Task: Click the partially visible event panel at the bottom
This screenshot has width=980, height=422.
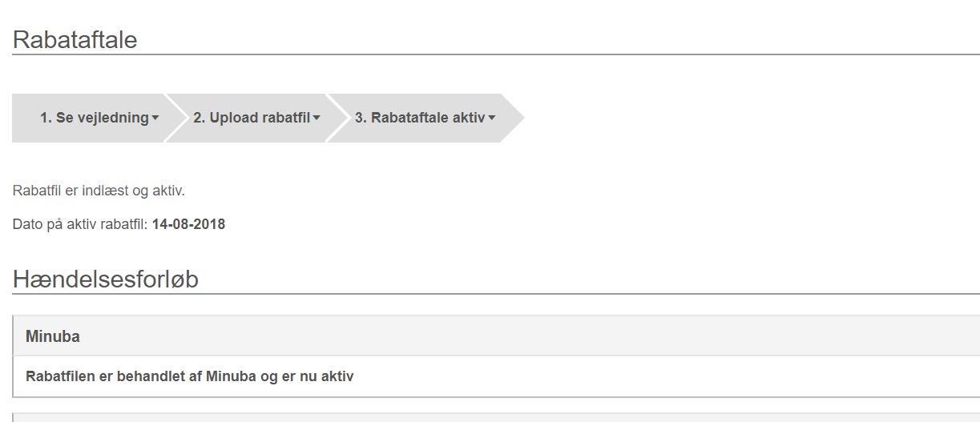Action: point(496,417)
